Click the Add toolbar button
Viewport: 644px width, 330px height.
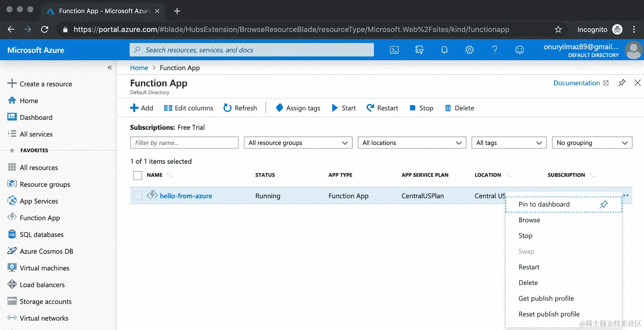(141, 108)
